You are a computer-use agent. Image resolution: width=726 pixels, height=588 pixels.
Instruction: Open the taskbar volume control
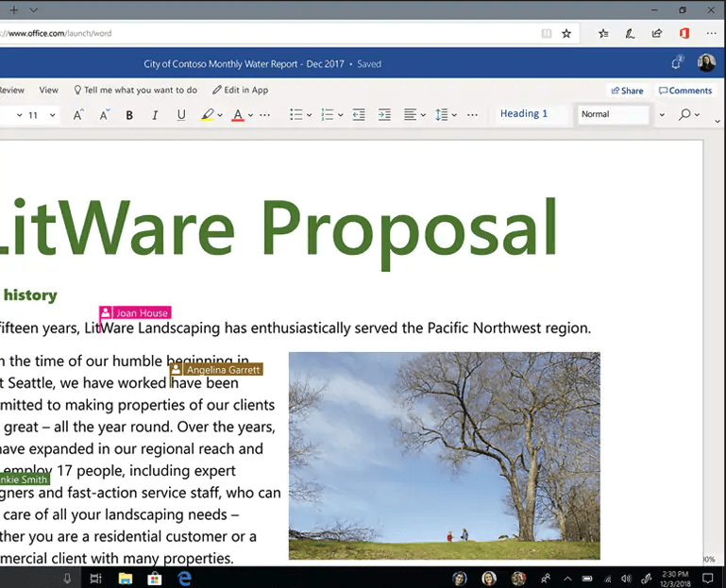coord(627,579)
